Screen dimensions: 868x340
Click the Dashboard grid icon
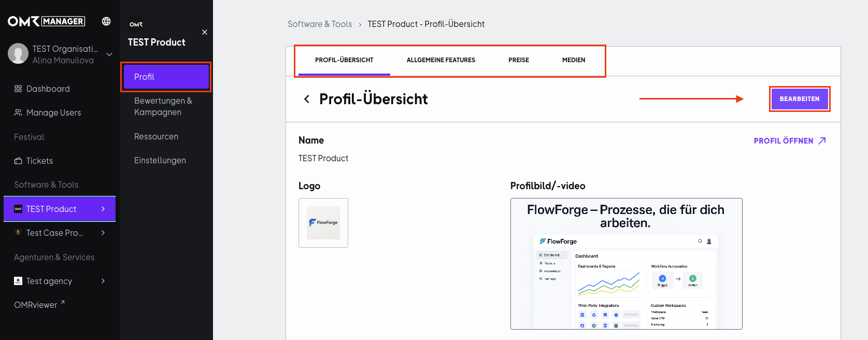click(x=18, y=89)
